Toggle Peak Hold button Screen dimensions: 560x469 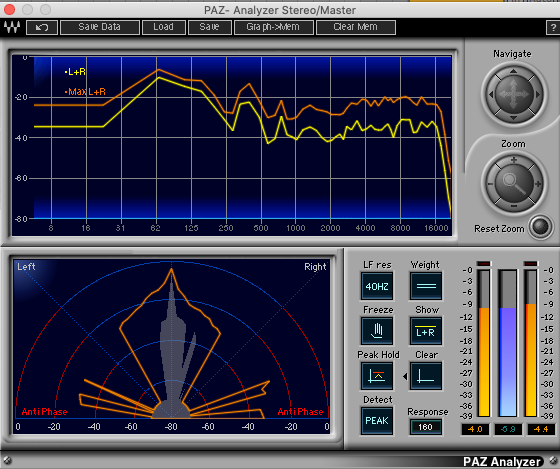pos(377,376)
